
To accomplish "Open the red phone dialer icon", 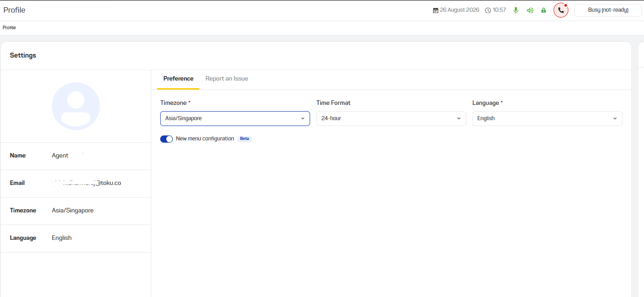I will (x=561, y=10).
